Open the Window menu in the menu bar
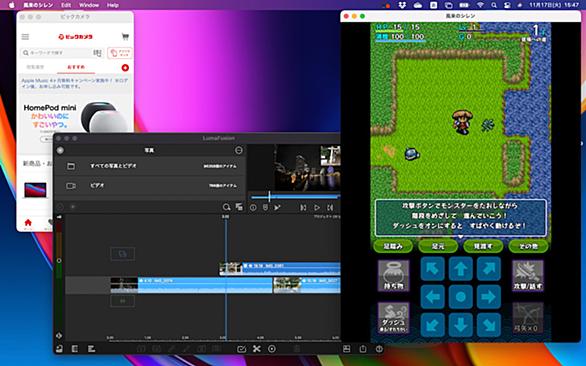This screenshot has height=366, width=586. click(x=89, y=5)
